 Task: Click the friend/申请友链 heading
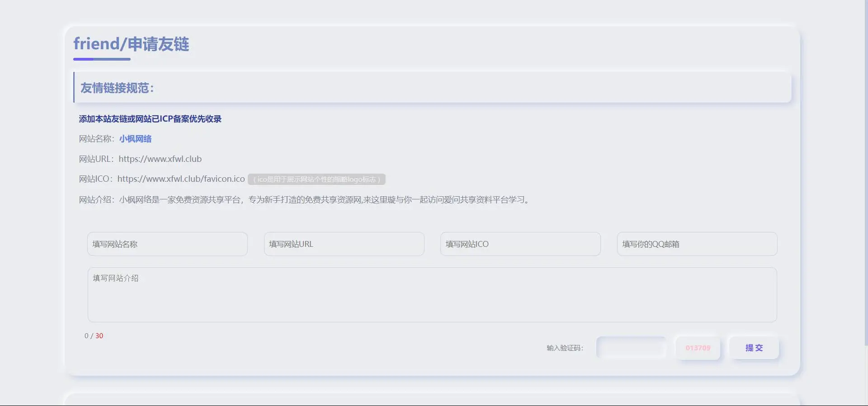[131, 44]
